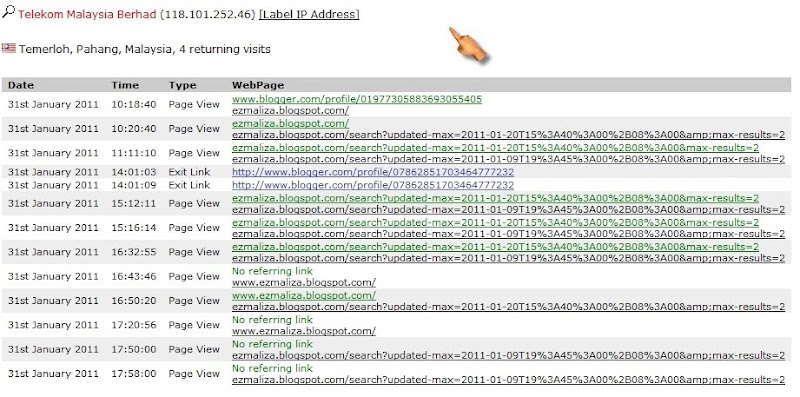Click the 11:11:10 time cell
The image size is (800, 397).
[134, 153]
